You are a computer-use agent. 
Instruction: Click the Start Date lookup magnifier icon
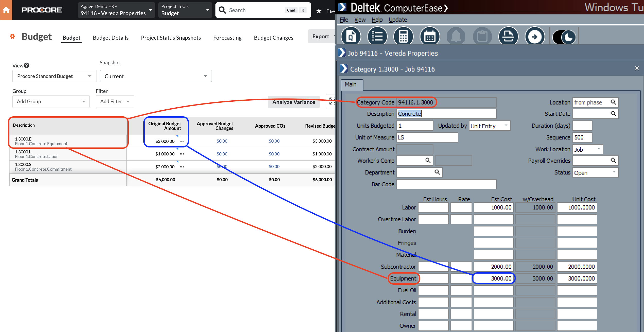[613, 113]
